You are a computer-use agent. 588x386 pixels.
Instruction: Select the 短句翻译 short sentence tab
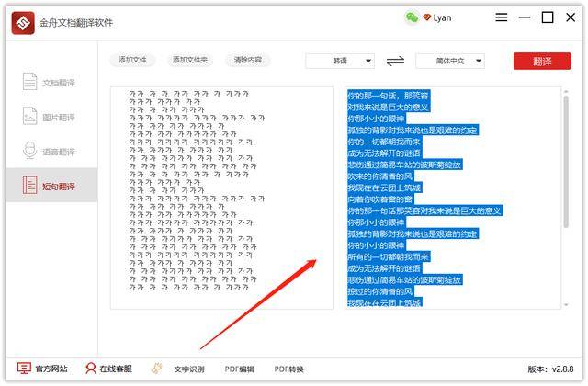click(x=50, y=187)
